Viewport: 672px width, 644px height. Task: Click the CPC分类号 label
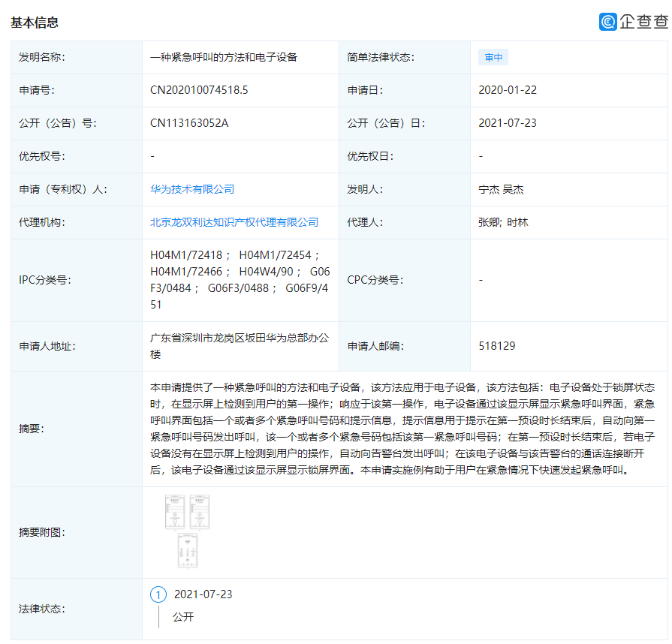(x=375, y=280)
